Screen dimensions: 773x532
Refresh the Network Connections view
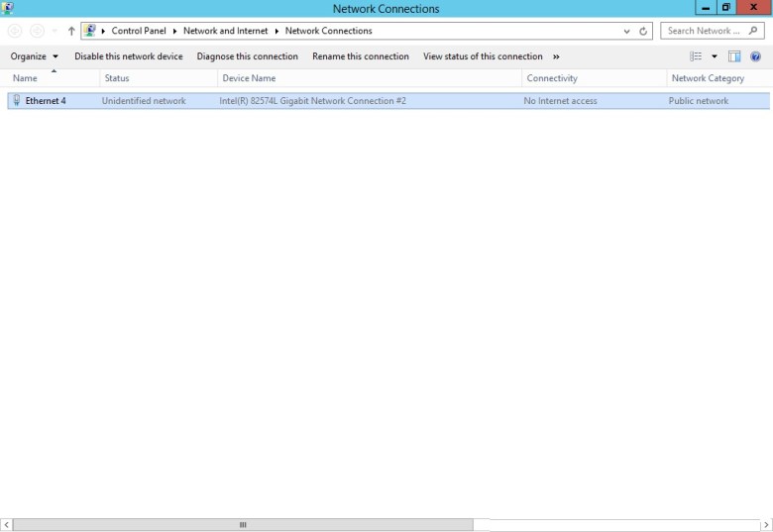[x=643, y=31]
